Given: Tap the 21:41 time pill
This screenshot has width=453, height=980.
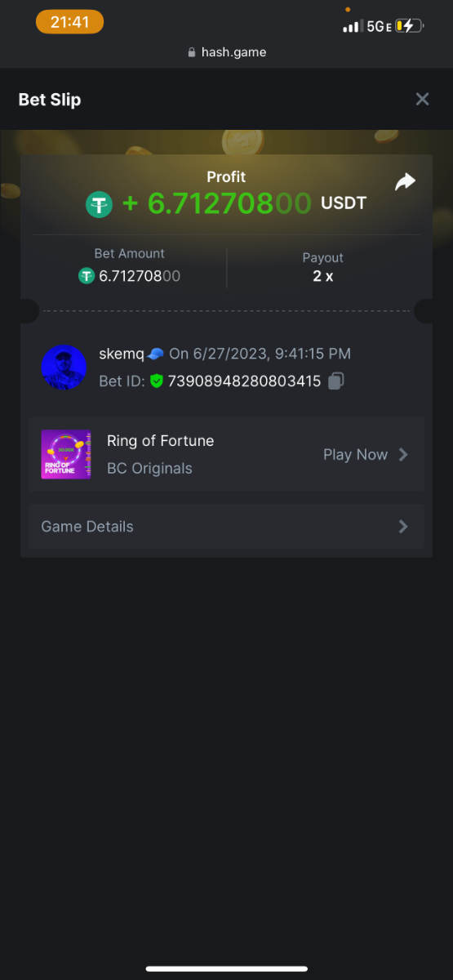Looking at the screenshot, I should (x=69, y=22).
